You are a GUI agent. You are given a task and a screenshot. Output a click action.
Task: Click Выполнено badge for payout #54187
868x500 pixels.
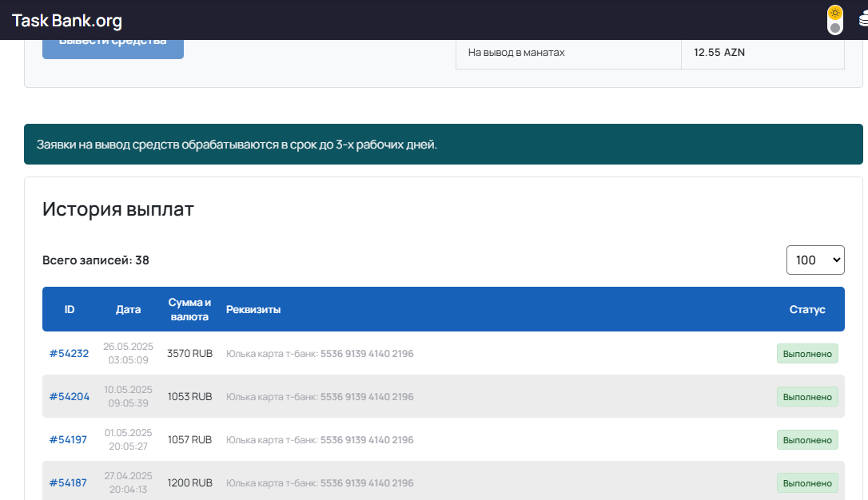(x=807, y=483)
